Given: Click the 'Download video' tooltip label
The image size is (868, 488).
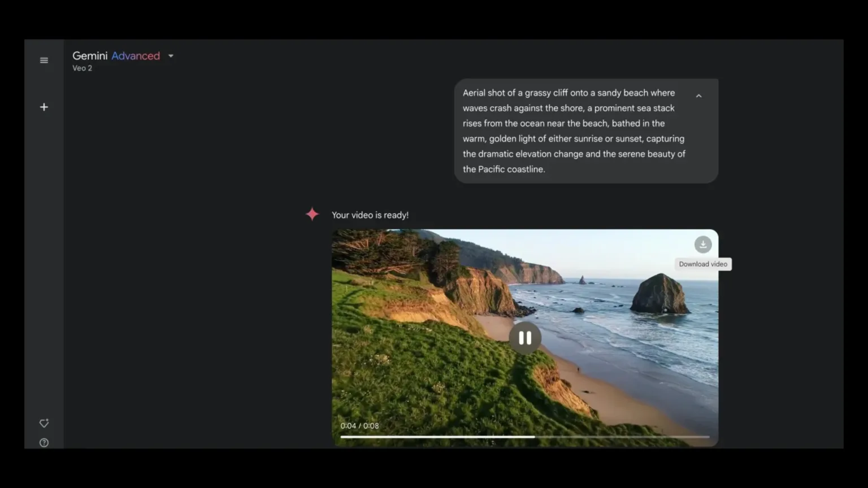Looking at the screenshot, I should 702,264.
